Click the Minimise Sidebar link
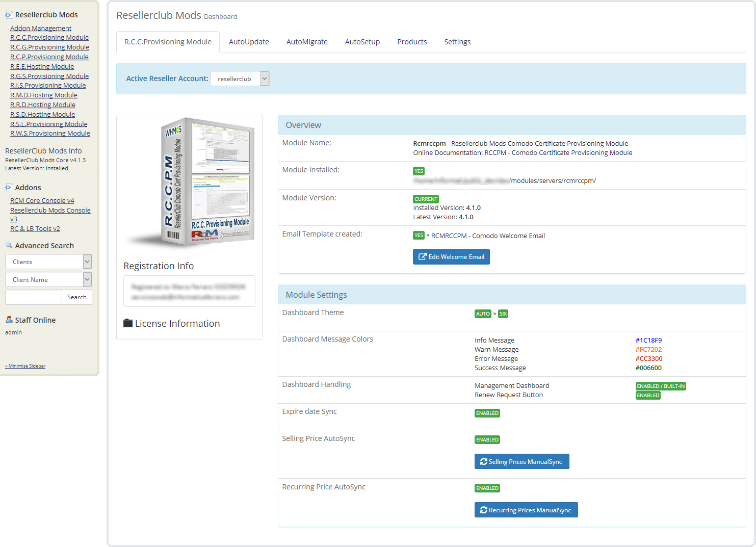The height and width of the screenshot is (547, 756). pyautogui.click(x=25, y=366)
